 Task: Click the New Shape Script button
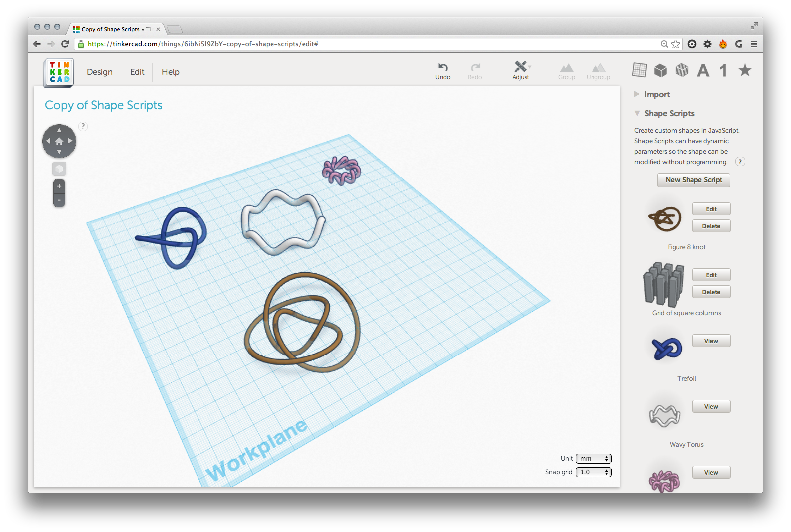[x=693, y=180]
